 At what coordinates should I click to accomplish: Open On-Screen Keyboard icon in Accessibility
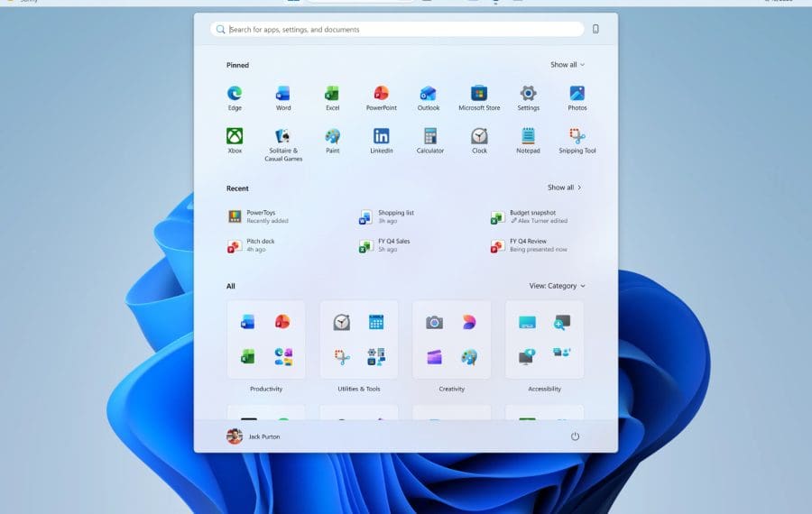(527, 323)
